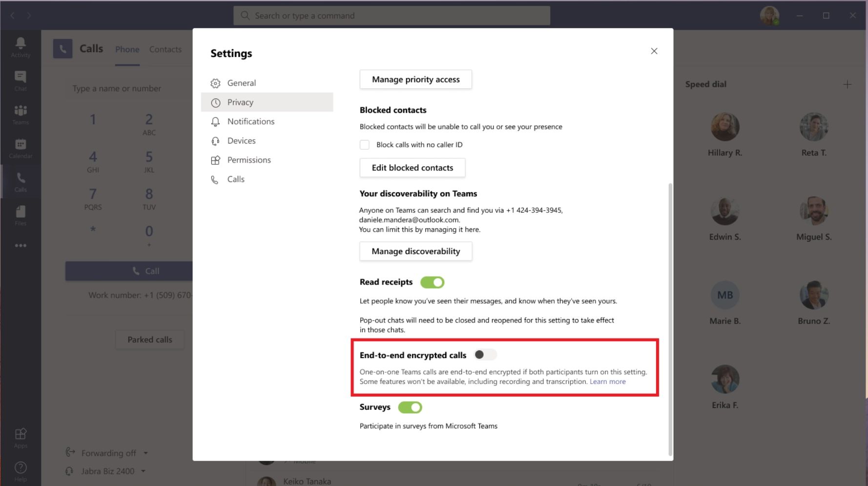This screenshot has height=486, width=868.
Task: Add a speed dial contact with plus icon
Action: coord(847,84)
